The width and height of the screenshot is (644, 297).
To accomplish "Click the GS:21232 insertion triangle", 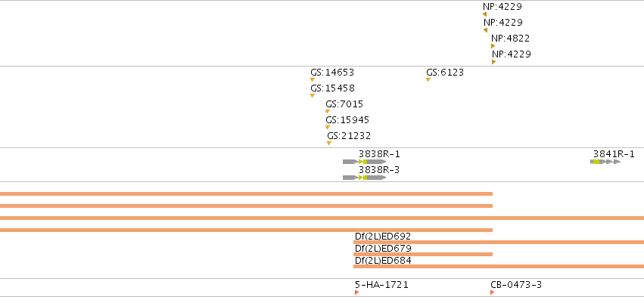I will tap(329, 144).
